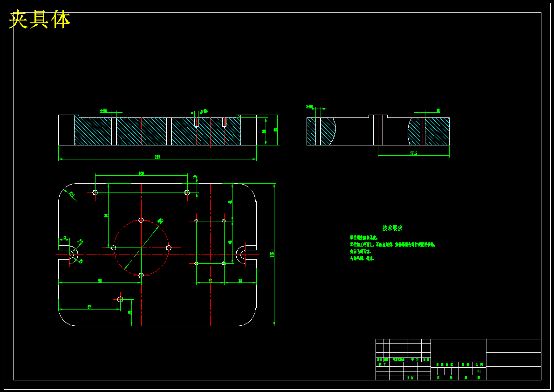Select the 30 dimension between the small holes
554x392 pixels.
tap(210, 281)
